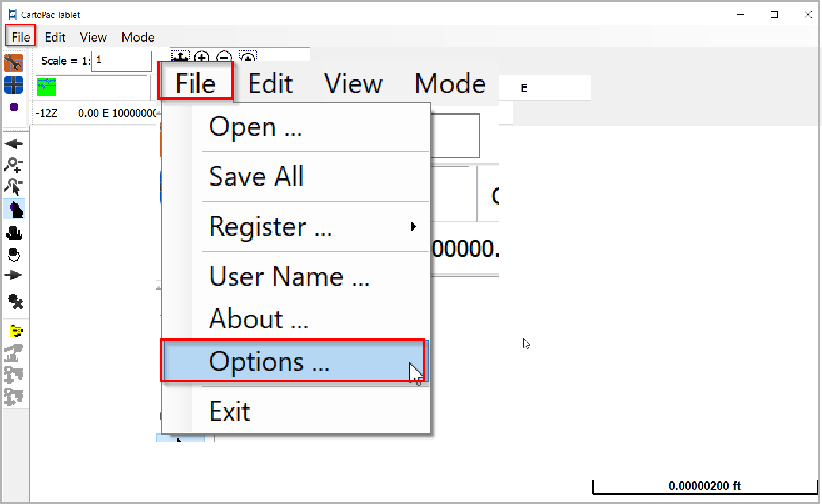The height and width of the screenshot is (504, 822).
Task: Open the Edit menu in the top menu bar
Action: [x=55, y=37]
